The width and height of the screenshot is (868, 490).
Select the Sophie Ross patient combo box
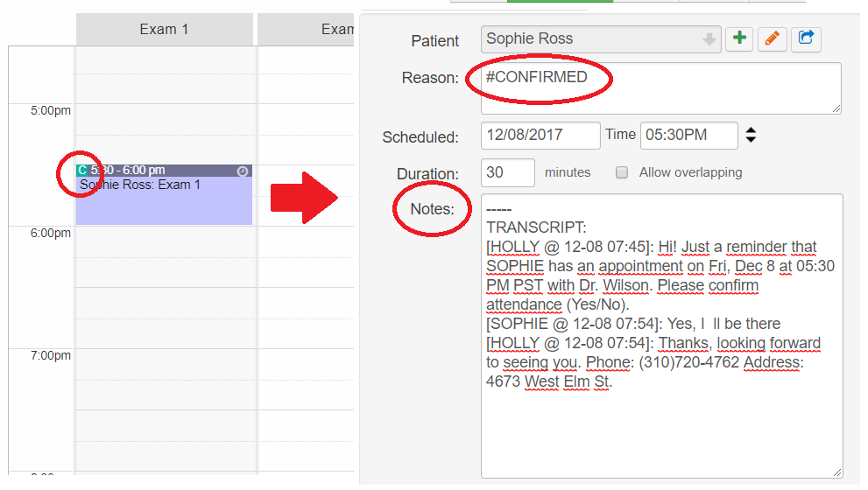[601, 39]
